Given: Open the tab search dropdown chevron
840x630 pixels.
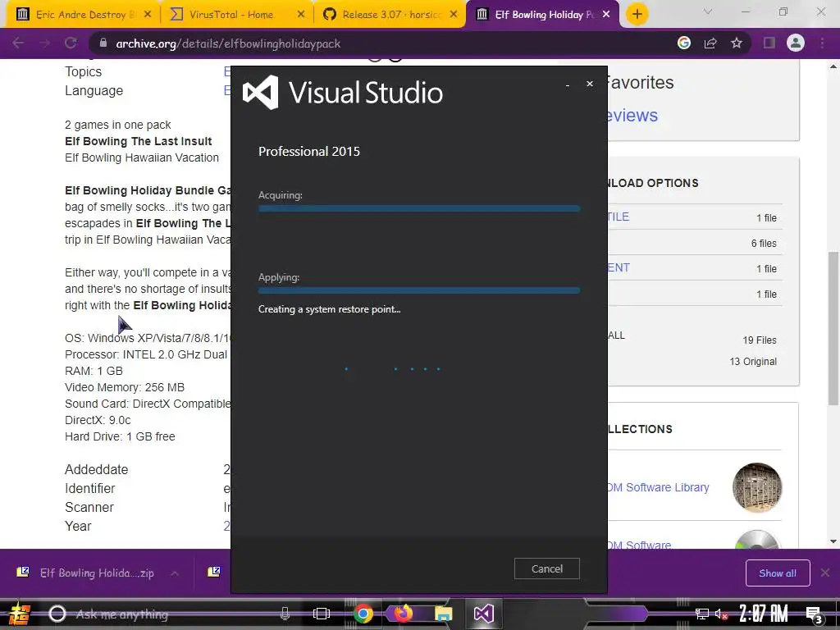Looking at the screenshot, I should 707,11.
